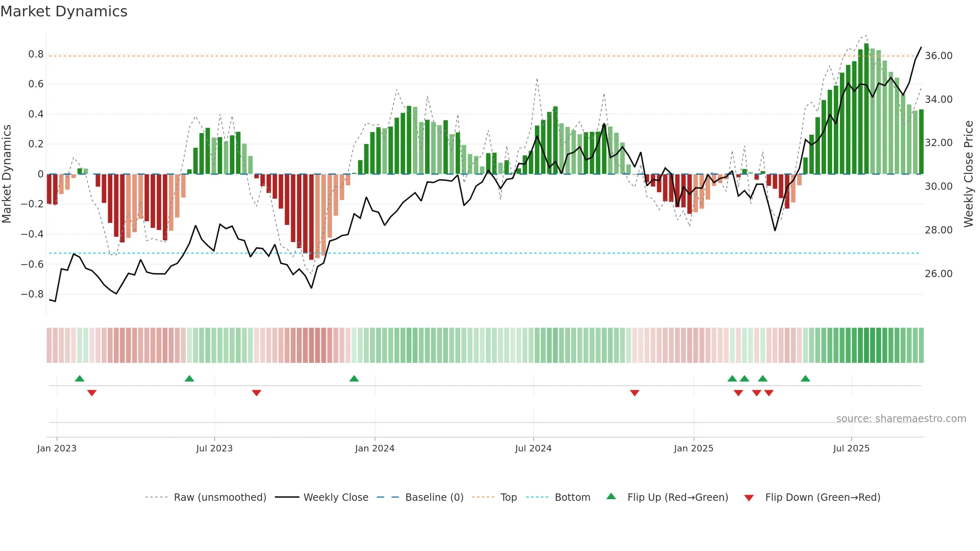Click the −0.4 left axis tick label

(32, 234)
